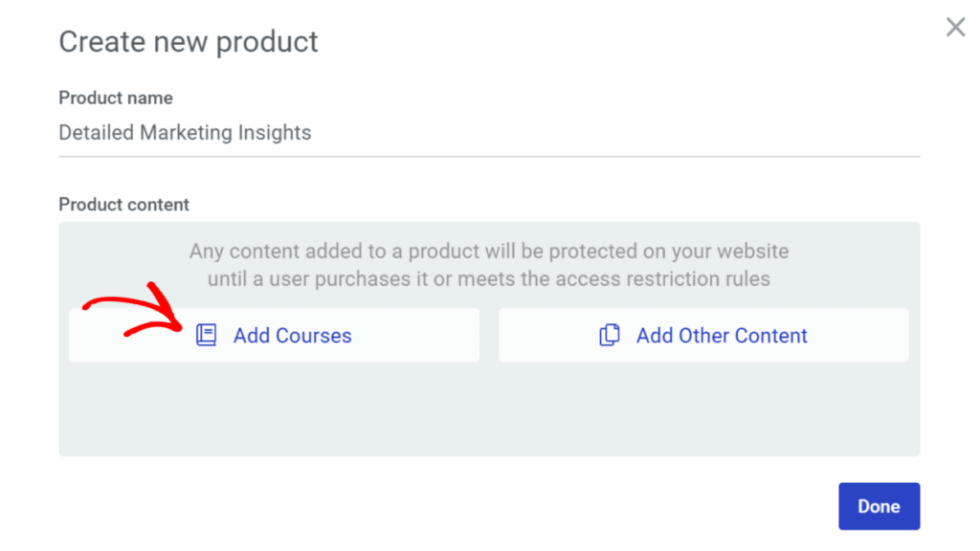Click the 'Create new product' dialog heading
Viewport: 980px width, 551px height.
189,42
